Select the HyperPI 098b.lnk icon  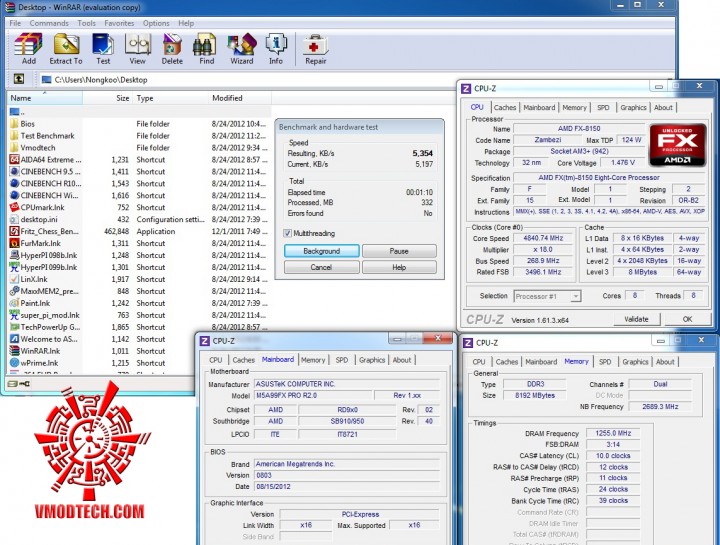pos(14,255)
